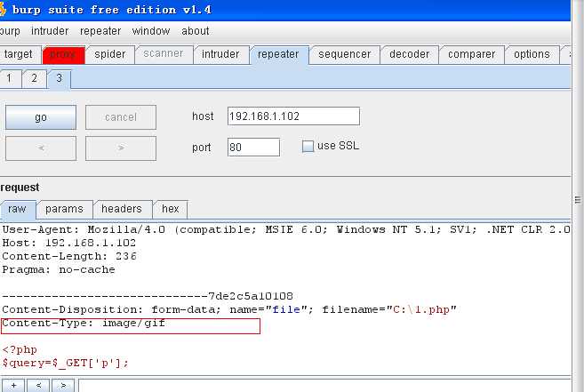The height and width of the screenshot is (392, 584).
Task: Switch to the comparer tab
Action: coord(471,54)
